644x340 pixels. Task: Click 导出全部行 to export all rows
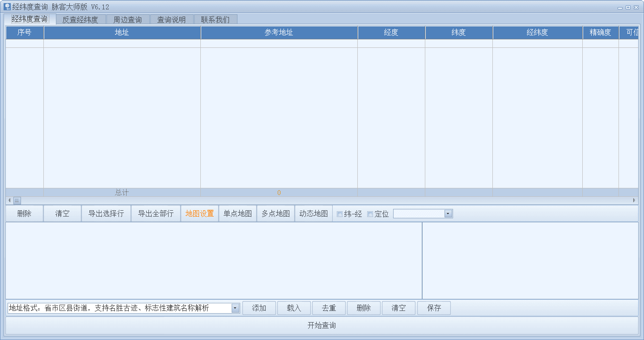point(156,214)
